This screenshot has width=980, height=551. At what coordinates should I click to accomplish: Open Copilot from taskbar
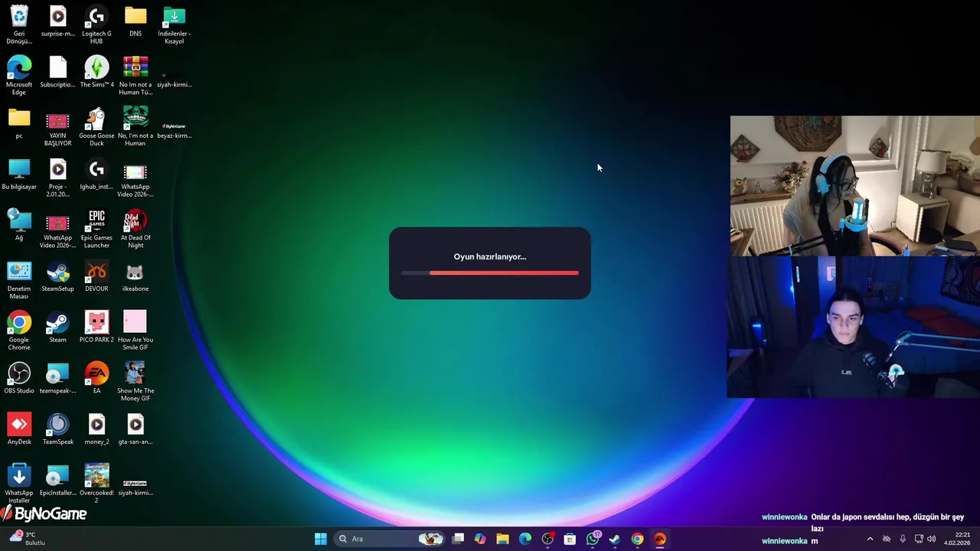480,539
